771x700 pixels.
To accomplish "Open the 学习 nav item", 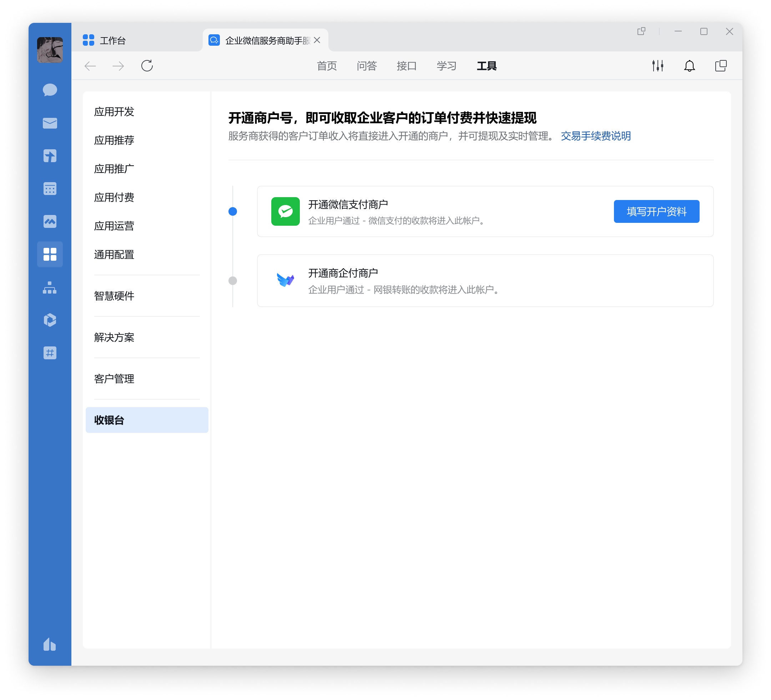I will pos(447,66).
